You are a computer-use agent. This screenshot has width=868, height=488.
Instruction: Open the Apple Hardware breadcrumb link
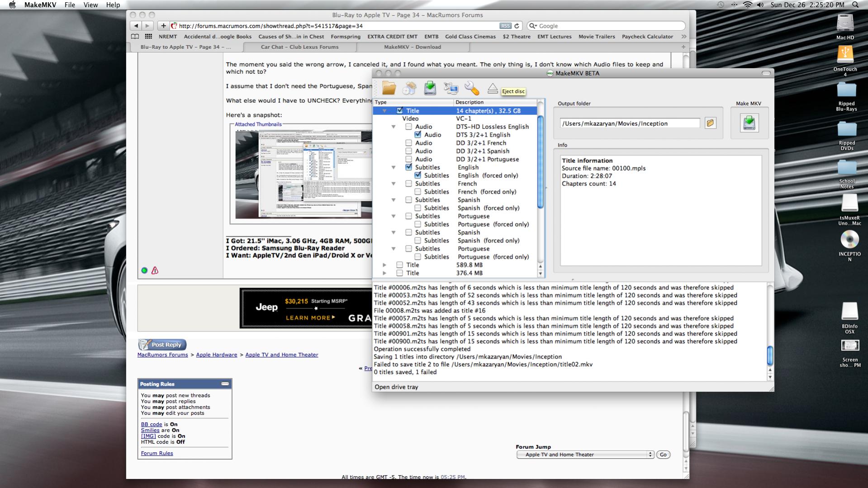tap(216, 355)
